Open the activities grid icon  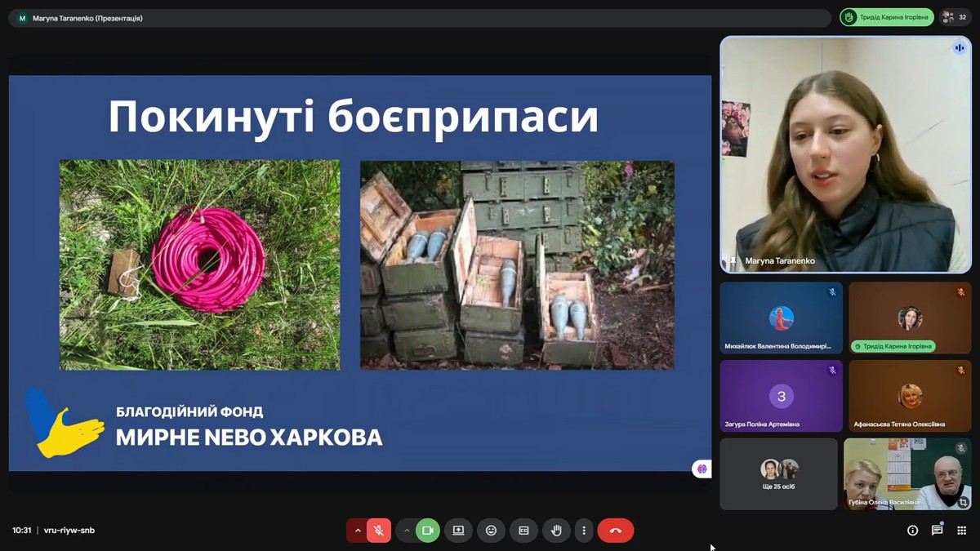point(961,531)
